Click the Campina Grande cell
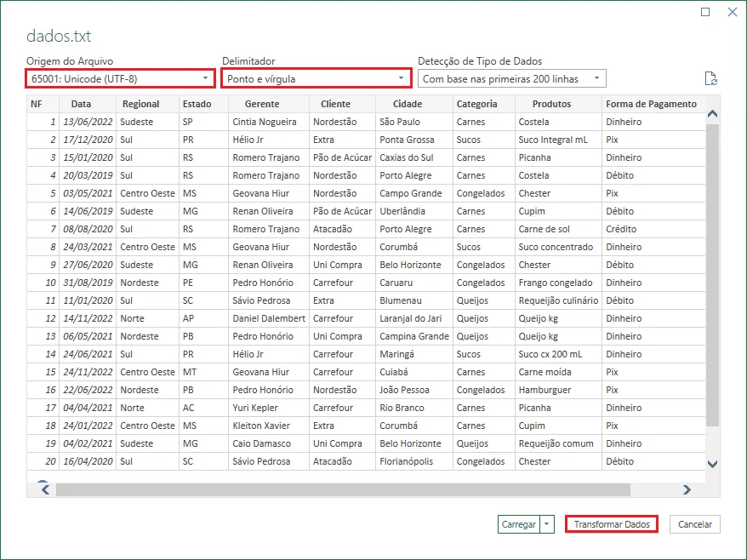Image resolution: width=747 pixels, height=560 pixels. (414, 336)
